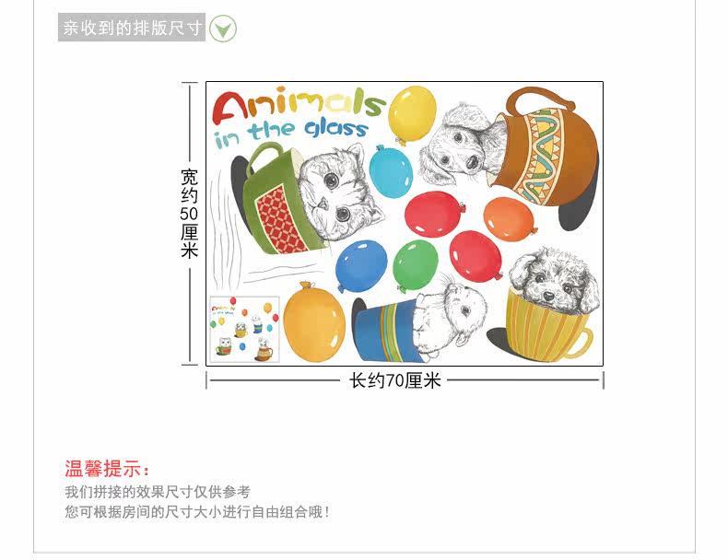Image resolution: width=728 pixels, height=560 pixels.
Task: Click the 亲收到的排版尺寸 gray header label
Action: pyautogui.click(x=132, y=28)
